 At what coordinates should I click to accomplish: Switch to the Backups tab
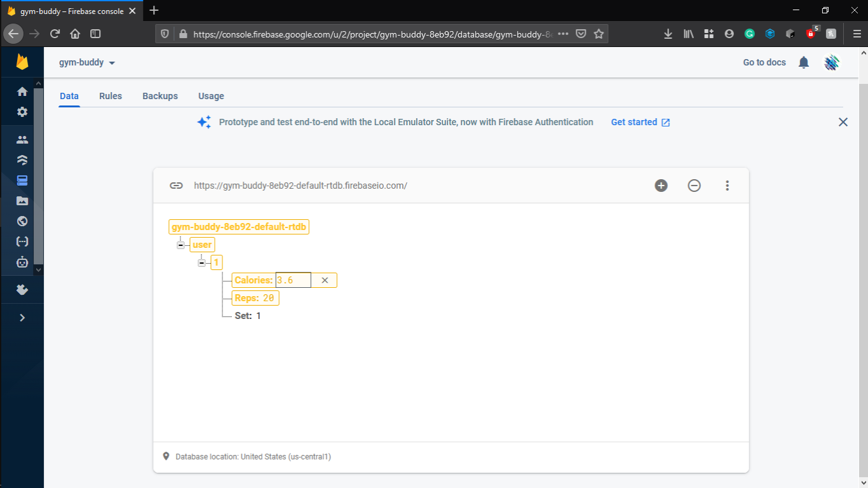[x=160, y=96]
